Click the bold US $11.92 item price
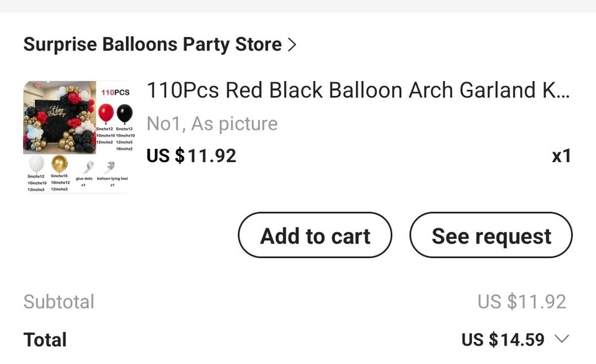The width and height of the screenshot is (596, 364). point(191,156)
